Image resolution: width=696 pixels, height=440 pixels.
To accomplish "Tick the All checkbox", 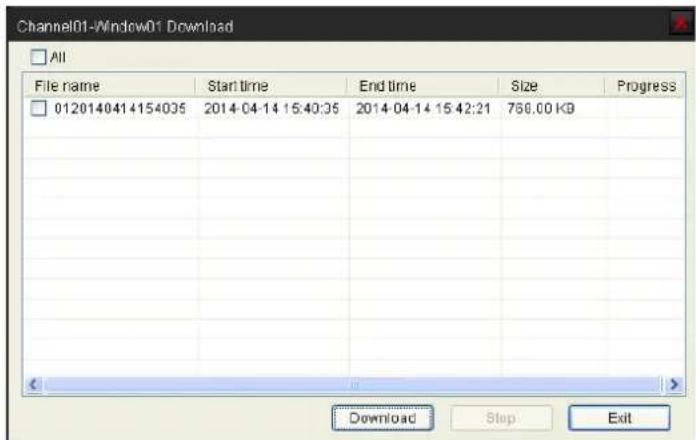I will click(x=38, y=57).
